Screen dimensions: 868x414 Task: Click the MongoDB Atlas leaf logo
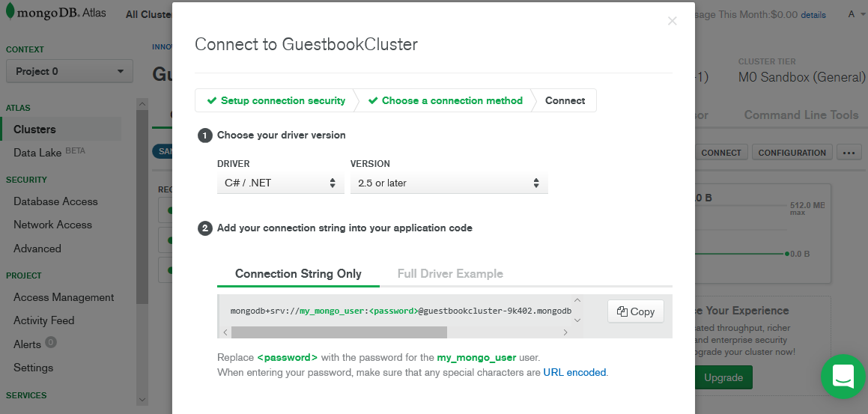[10, 13]
